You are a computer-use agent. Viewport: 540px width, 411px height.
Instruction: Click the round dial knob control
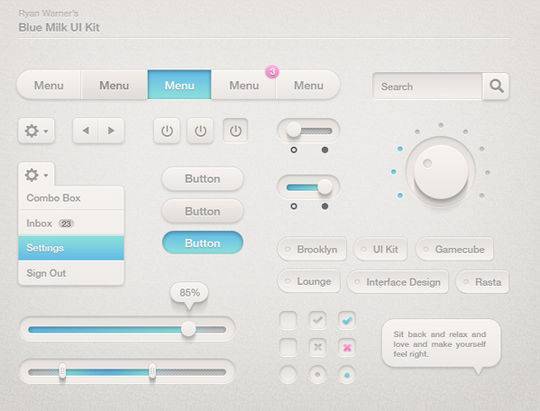(441, 172)
